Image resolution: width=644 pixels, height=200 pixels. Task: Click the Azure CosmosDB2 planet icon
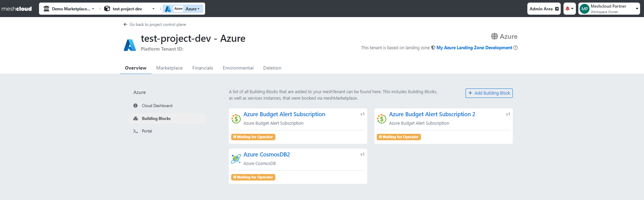pos(236,159)
